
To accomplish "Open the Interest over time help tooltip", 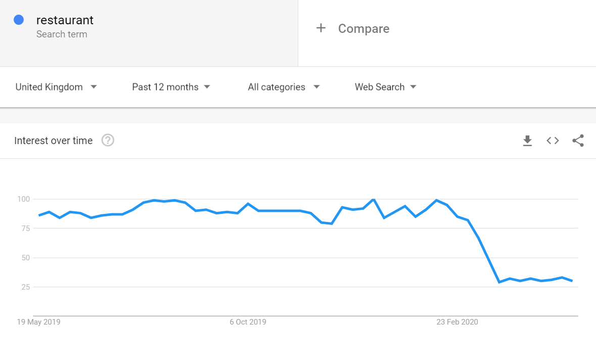I will pos(108,140).
